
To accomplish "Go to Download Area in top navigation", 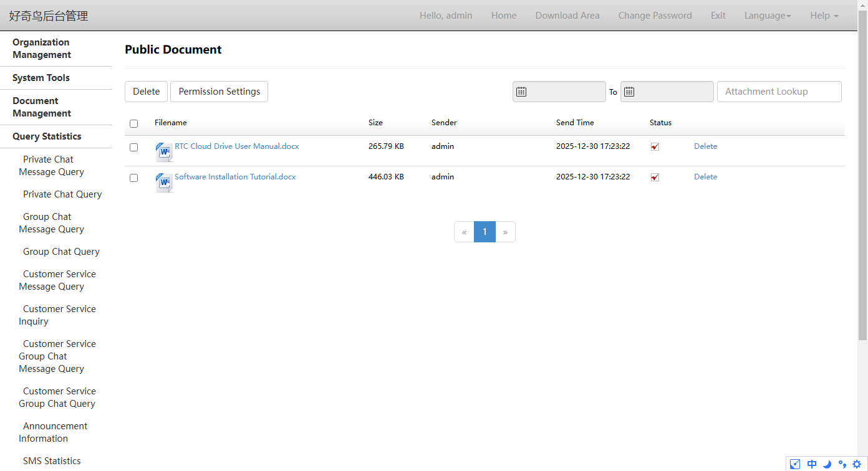I will [567, 16].
